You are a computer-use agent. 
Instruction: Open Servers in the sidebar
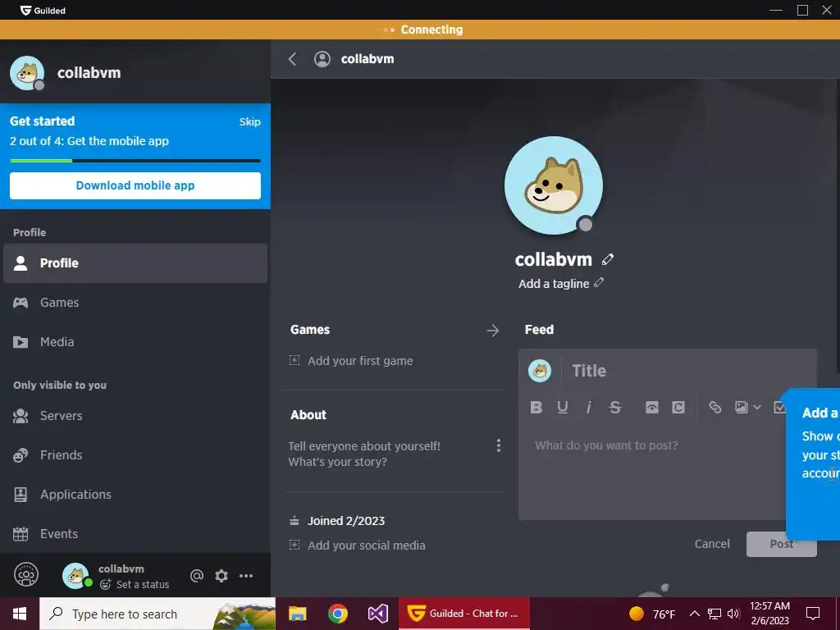pos(135,416)
